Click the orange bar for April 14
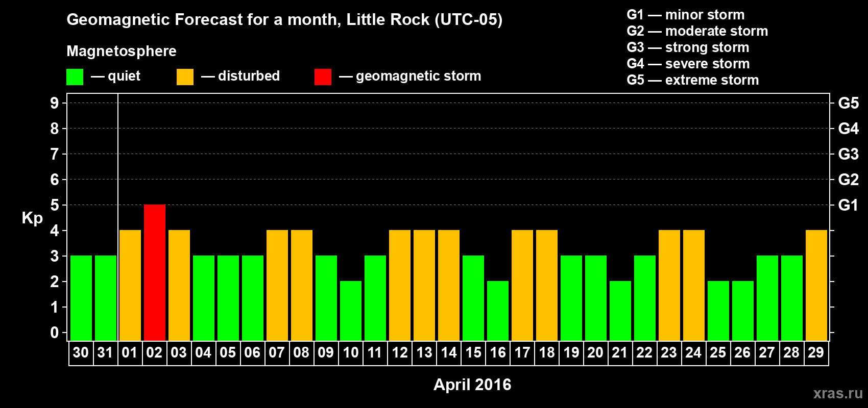Screen dimensions: 868x408 tap(449, 285)
